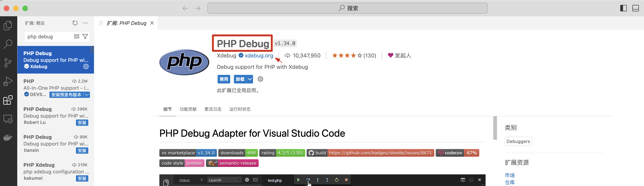The height and width of the screenshot is (186, 644).
Task: Click the 卸载 uninstall button
Action: [x=240, y=79]
